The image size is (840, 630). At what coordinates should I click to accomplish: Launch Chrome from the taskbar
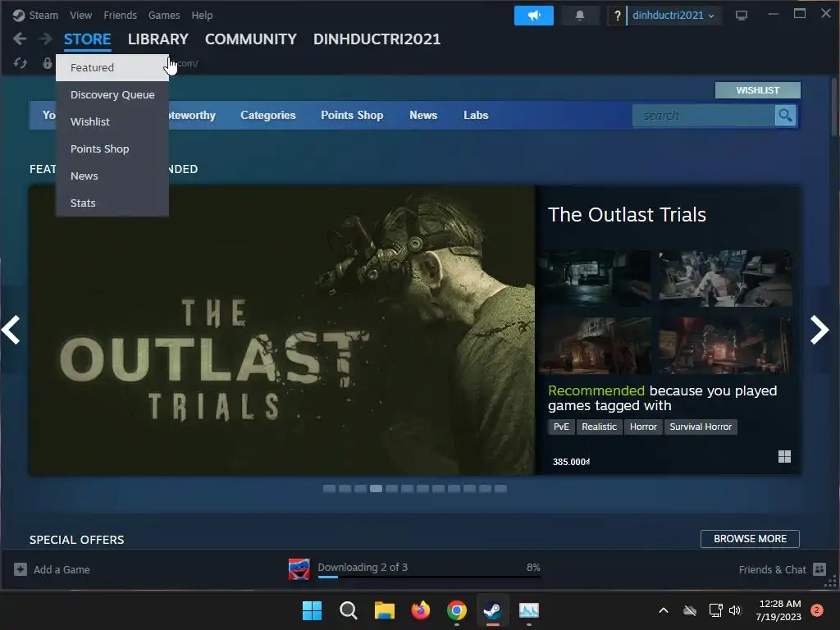point(456,610)
